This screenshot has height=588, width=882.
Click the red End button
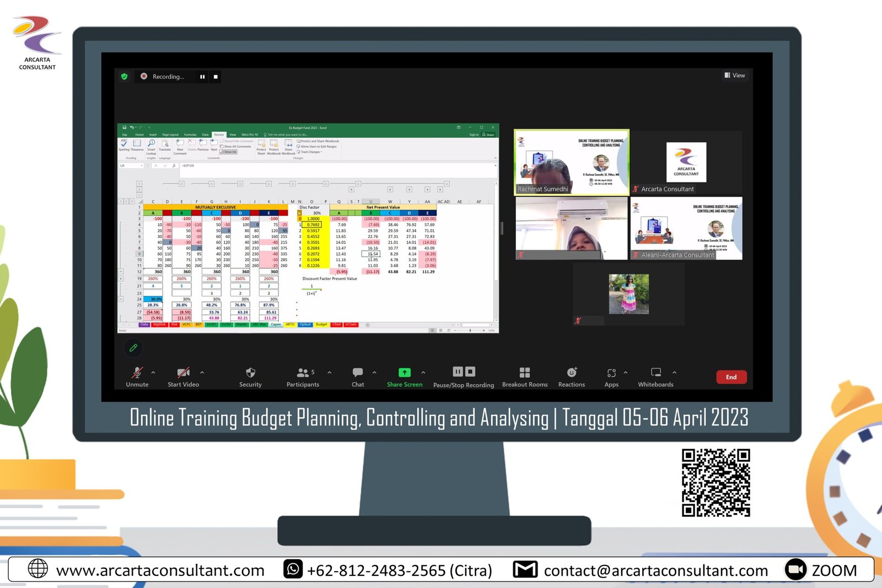[731, 377]
